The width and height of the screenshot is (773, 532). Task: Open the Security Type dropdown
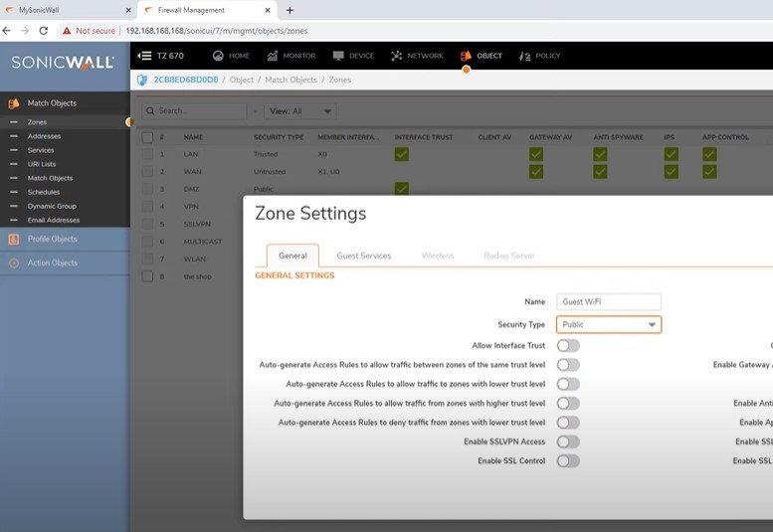tap(609, 324)
